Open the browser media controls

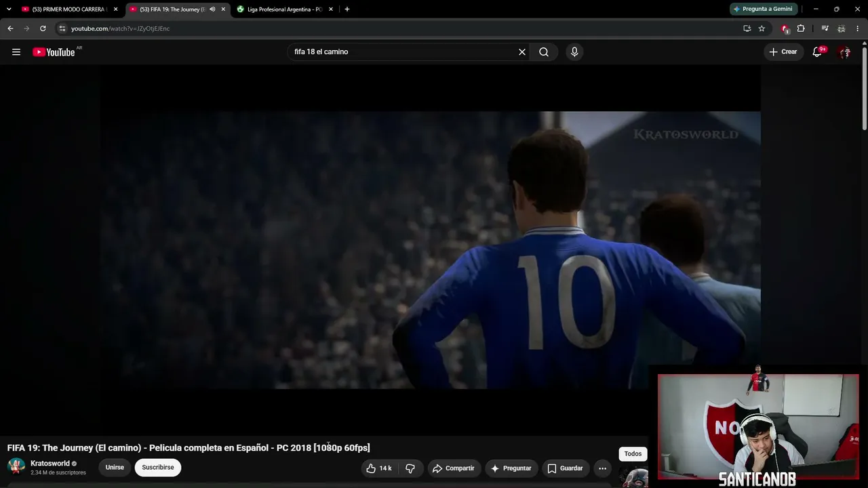click(825, 28)
